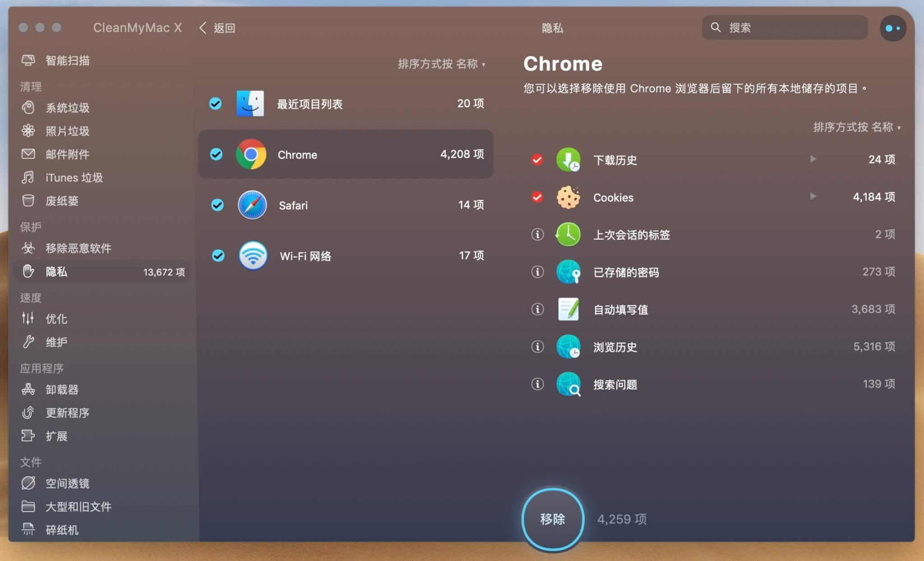Image resolution: width=924 pixels, height=561 pixels.
Task: Click the 大型和旧文件 folder icon
Action: 28,506
